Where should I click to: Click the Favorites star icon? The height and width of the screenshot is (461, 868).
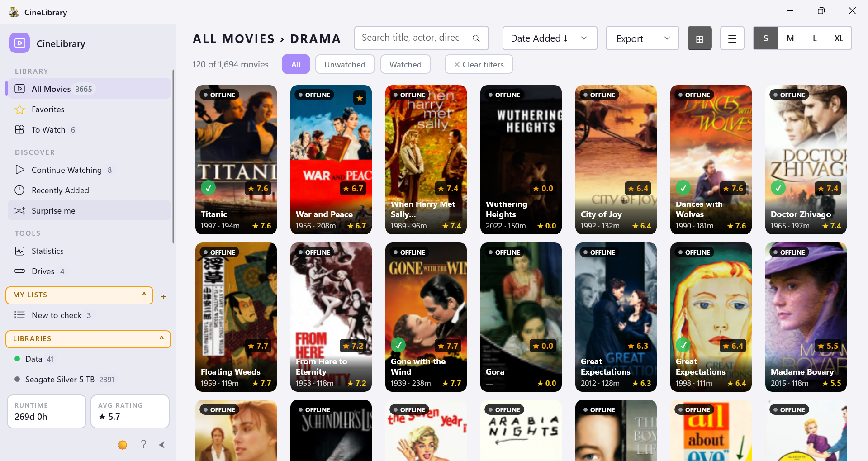pos(19,109)
